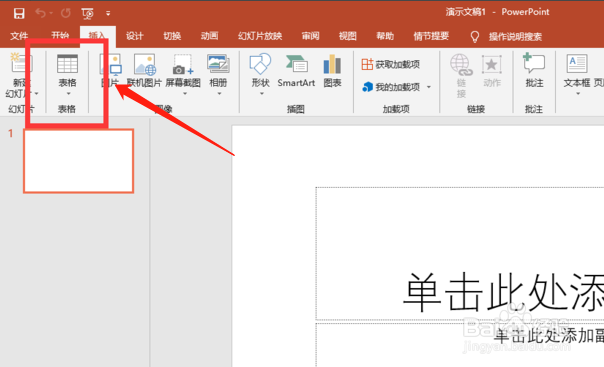Viewport: 604px width, 367px height.
Task: Switch to the 幻灯片放映 tab
Action: [x=260, y=36]
